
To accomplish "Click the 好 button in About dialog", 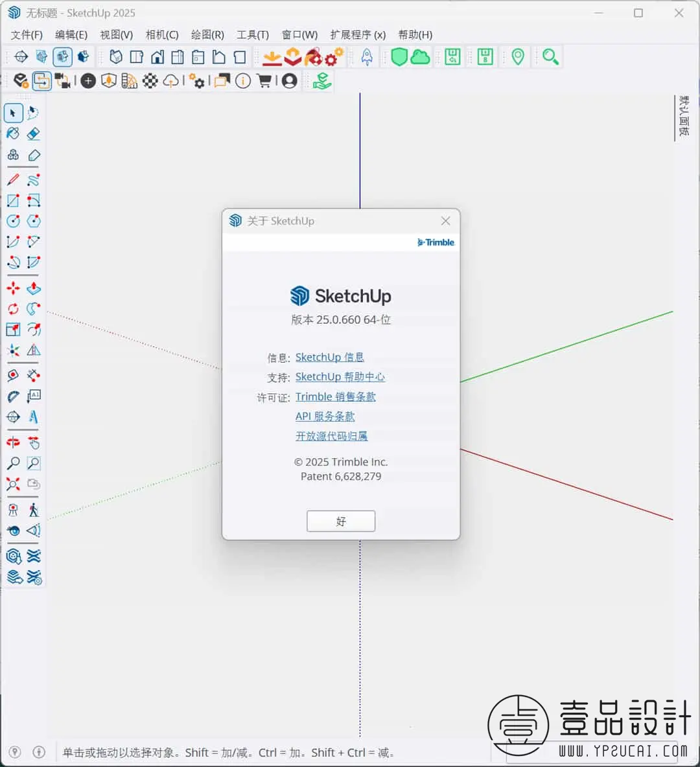I will pyautogui.click(x=341, y=521).
